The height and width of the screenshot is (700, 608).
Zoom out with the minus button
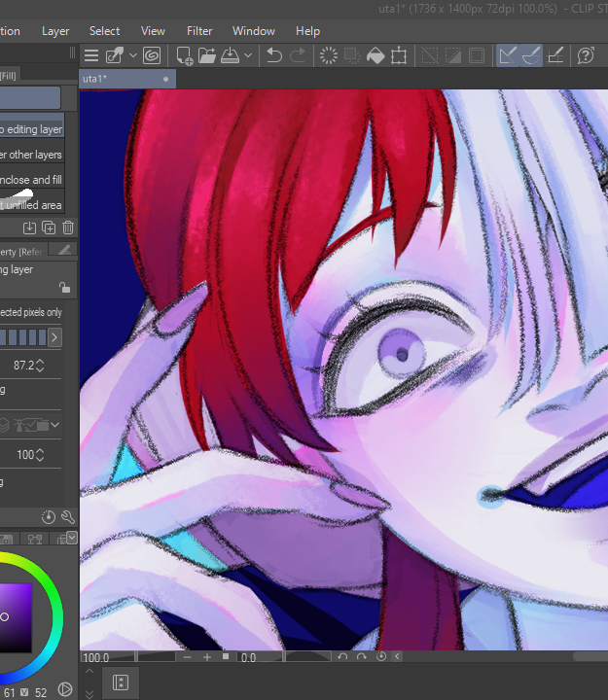(x=187, y=657)
